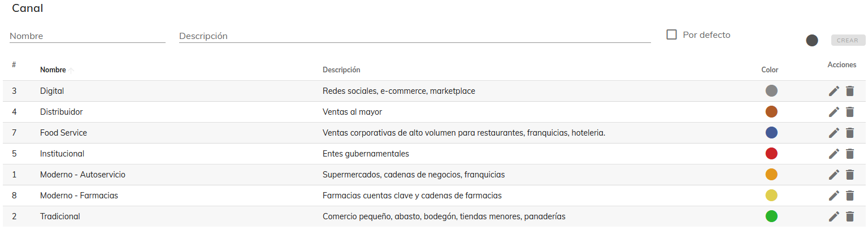Screen dimensions: 868x230
Task: Click the red Institucional color swatch
Action: point(771,154)
